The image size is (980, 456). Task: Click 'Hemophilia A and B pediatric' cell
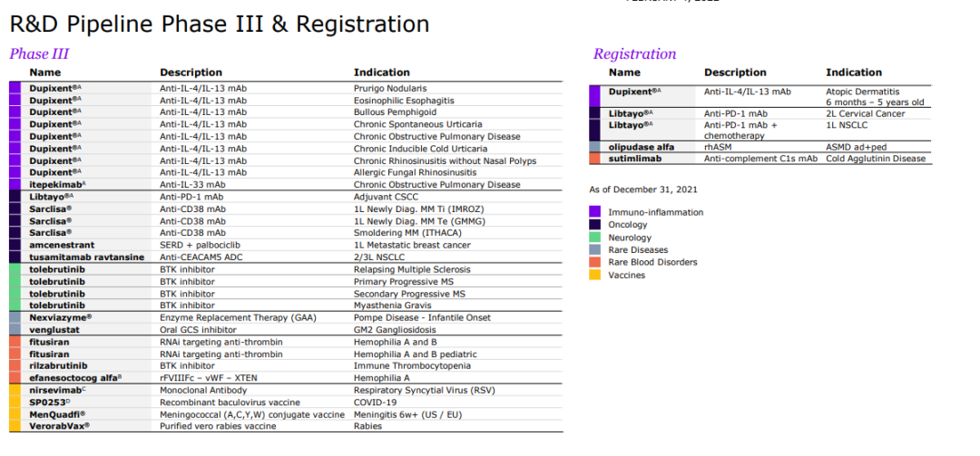(415, 354)
